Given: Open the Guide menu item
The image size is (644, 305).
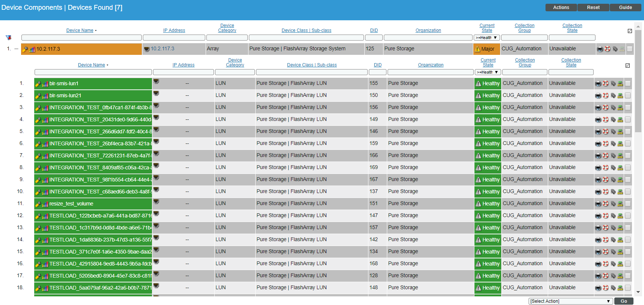Looking at the screenshot, I should [626, 8].
